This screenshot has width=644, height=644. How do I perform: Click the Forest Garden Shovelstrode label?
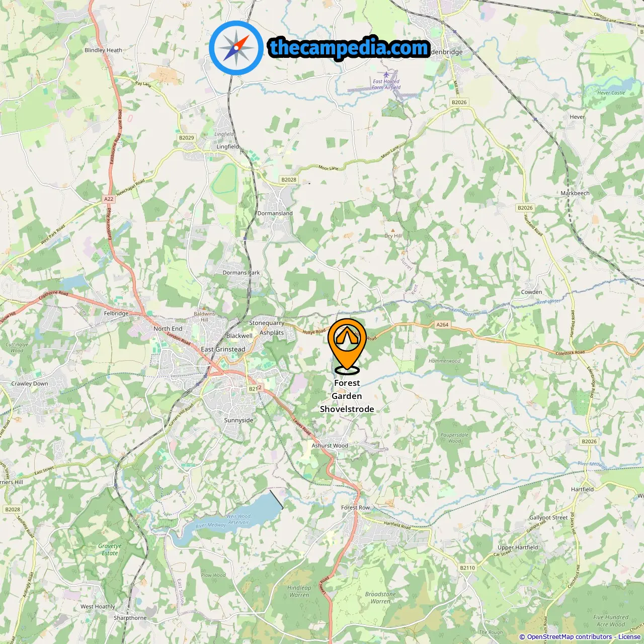coord(347,396)
